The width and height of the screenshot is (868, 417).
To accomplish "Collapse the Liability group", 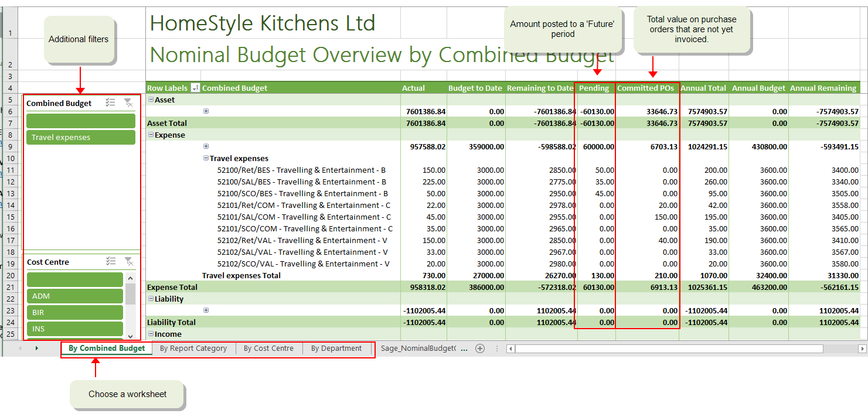I will [x=151, y=299].
